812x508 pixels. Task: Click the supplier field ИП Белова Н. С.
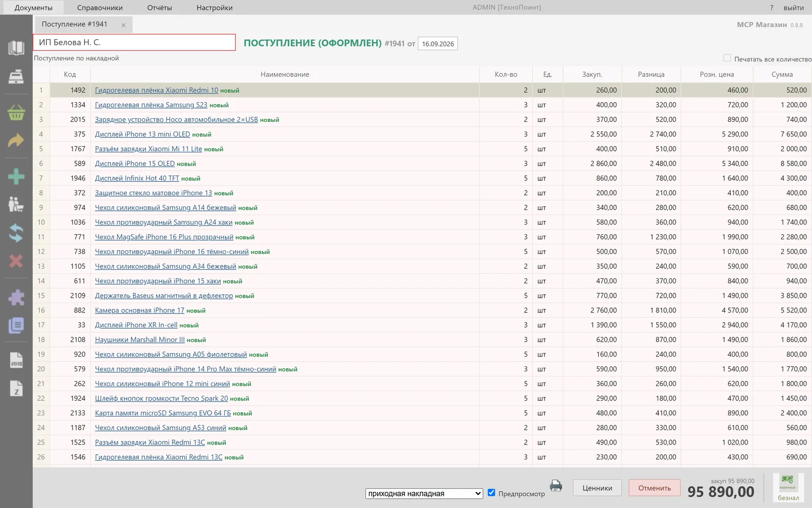point(134,42)
